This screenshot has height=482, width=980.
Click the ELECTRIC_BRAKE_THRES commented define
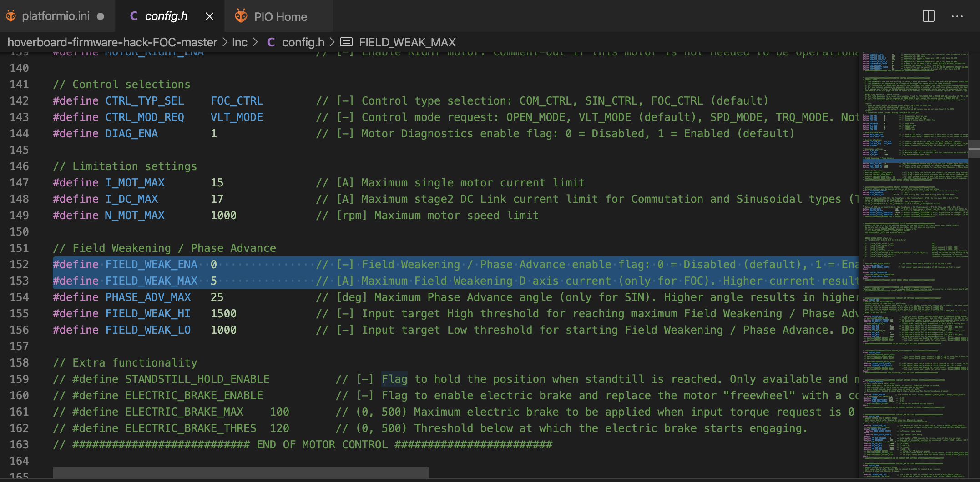pyautogui.click(x=191, y=428)
